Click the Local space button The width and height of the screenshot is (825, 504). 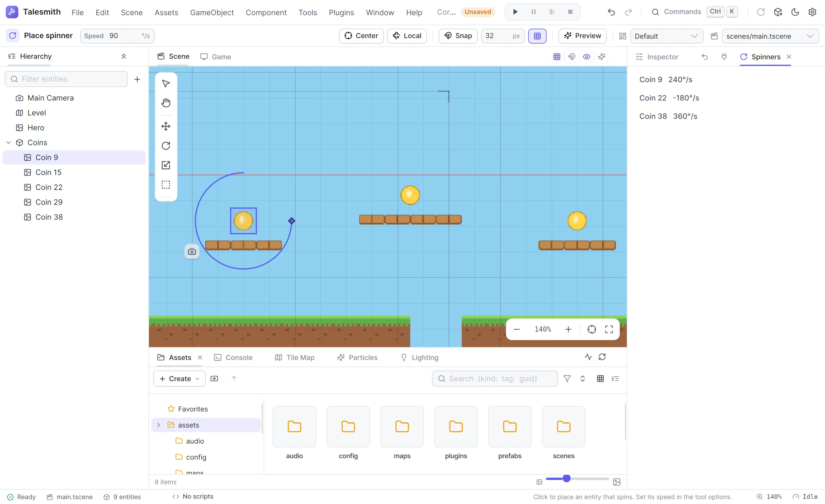tap(407, 36)
